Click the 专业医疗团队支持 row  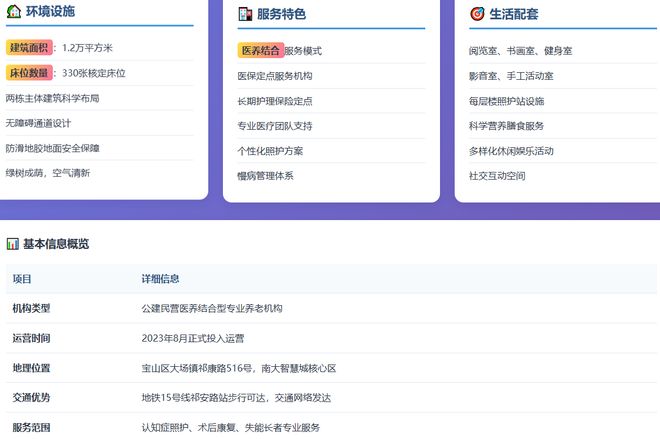point(331,126)
